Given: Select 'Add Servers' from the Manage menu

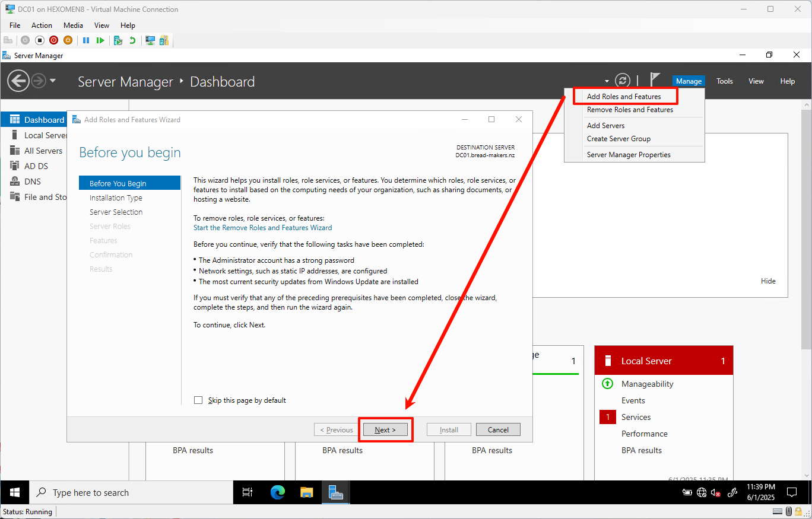Looking at the screenshot, I should coord(605,126).
